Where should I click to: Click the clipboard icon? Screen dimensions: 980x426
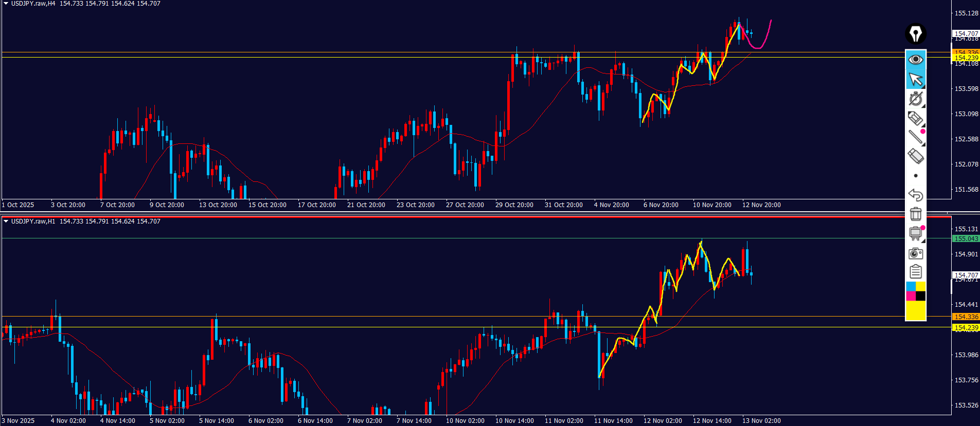916,271
